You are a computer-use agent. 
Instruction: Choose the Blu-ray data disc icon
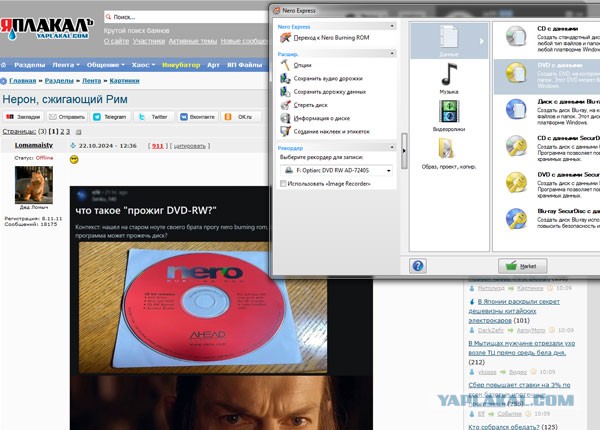(516, 109)
